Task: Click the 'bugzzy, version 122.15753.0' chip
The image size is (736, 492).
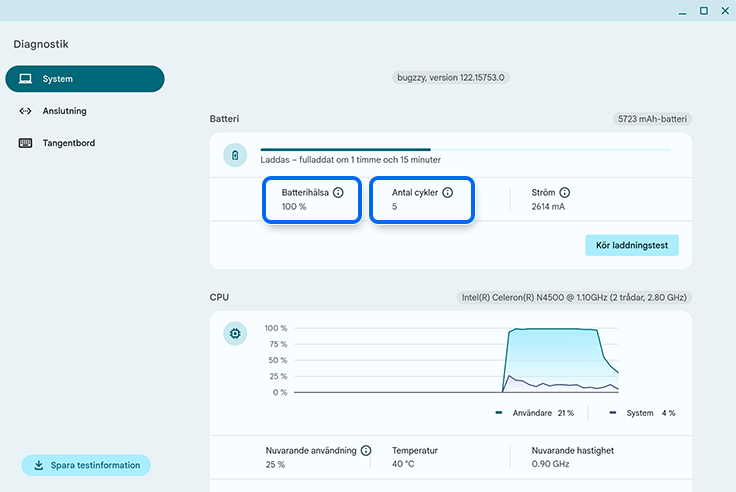Action: pos(451,77)
